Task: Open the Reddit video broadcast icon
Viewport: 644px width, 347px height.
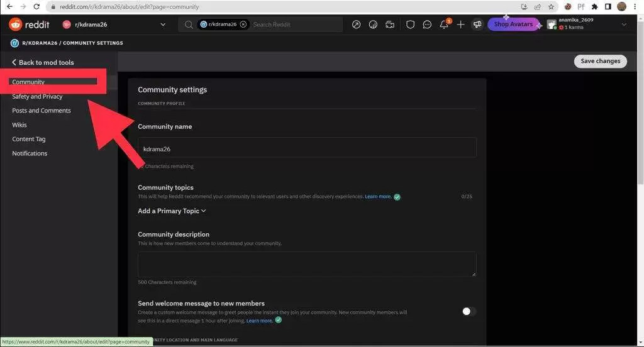Action: [x=390, y=25]
